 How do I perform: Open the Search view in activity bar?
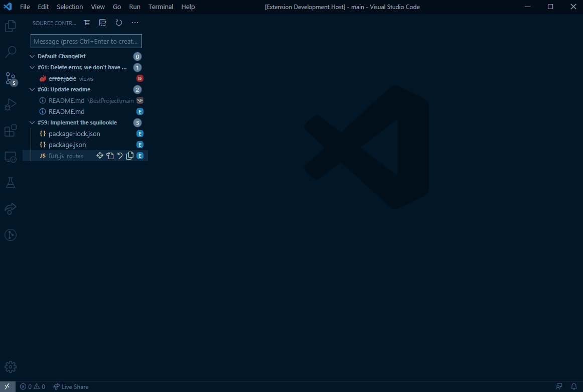coord(11,52)
